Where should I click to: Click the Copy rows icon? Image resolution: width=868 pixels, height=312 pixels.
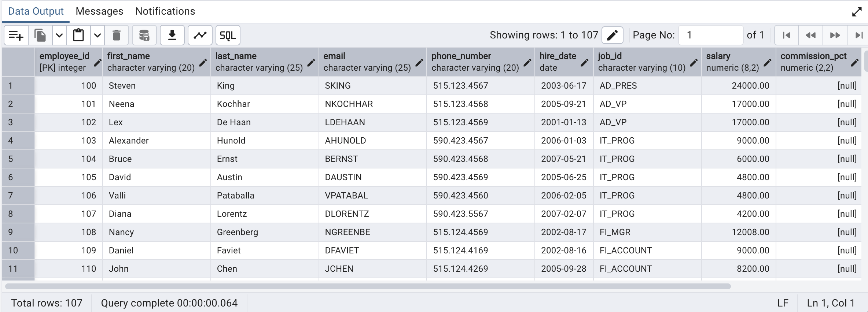pos(40,35)
